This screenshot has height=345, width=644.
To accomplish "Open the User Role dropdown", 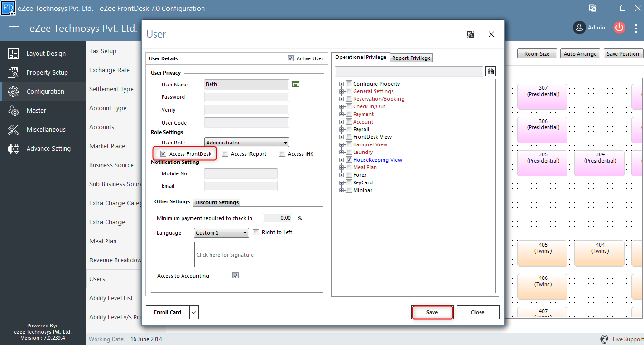I will [x=247, y=143].
